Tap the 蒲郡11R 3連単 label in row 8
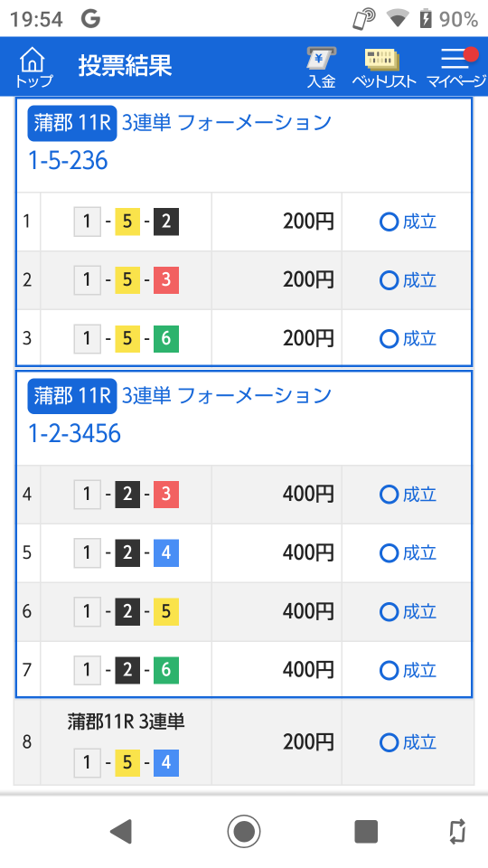The image size is (488, 868). pos(127,722)
